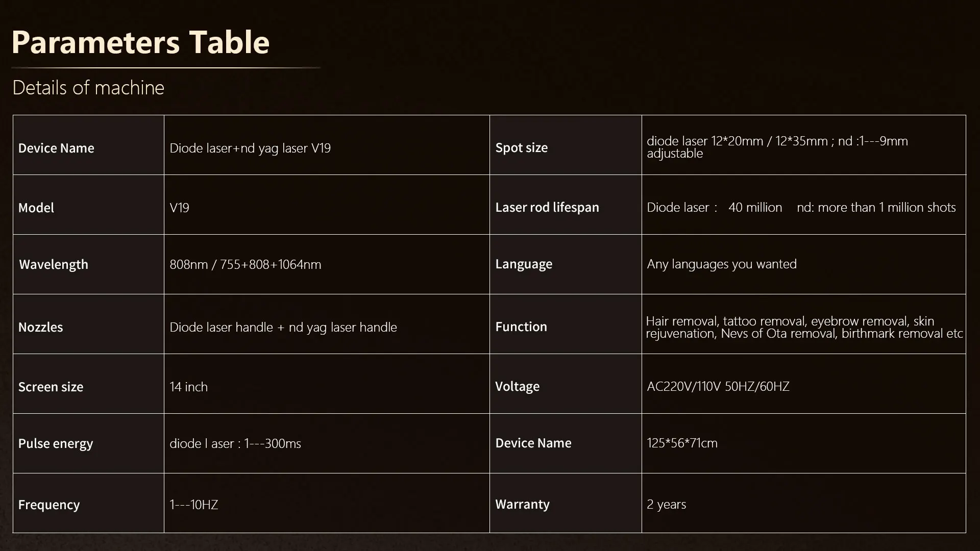Viewport: 980px width, 551px height.
Task: Select the 125*56*71cm dimensions value
Action: 682,443
